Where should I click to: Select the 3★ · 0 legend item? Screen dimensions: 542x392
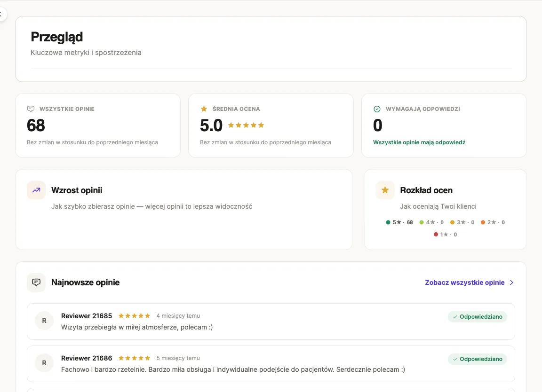coord(462,222)
